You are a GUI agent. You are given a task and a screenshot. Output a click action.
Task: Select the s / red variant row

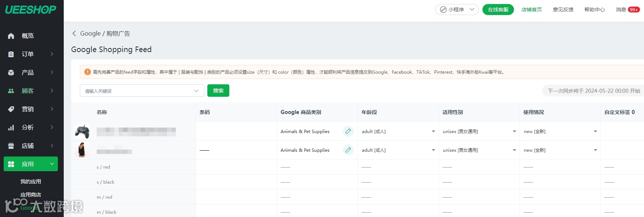[103, 167]
